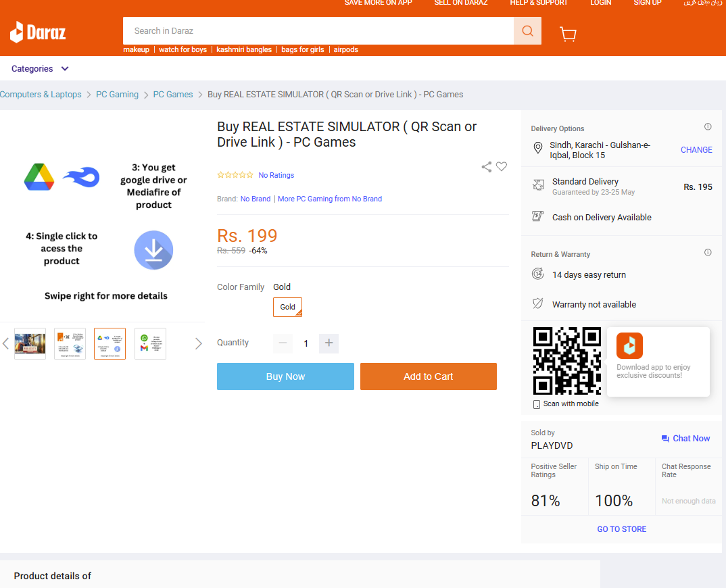The height and width of the screenshot is (588, 726).
Task: Search suggestion makeup
Action: 136,49
